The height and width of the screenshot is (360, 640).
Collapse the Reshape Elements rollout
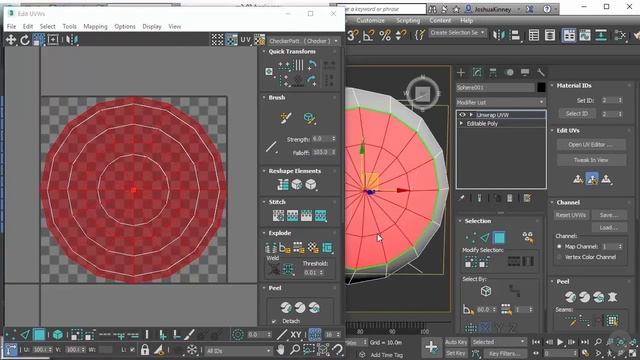click(264, 171)
